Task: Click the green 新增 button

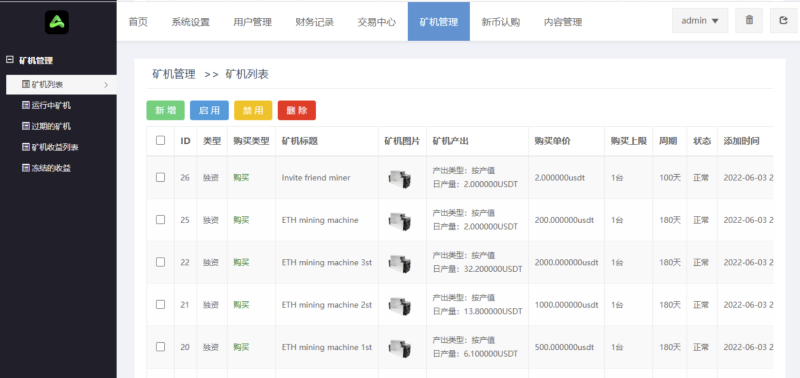Action: click(x=165, y=110)
